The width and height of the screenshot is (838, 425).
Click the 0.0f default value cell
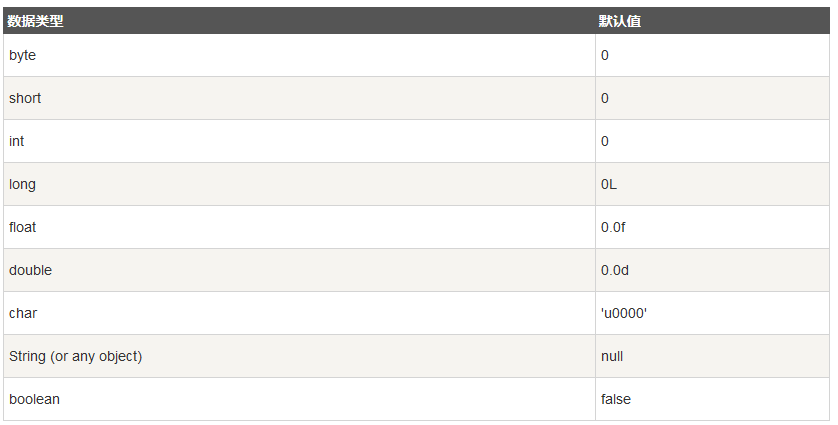click(613, 228)
